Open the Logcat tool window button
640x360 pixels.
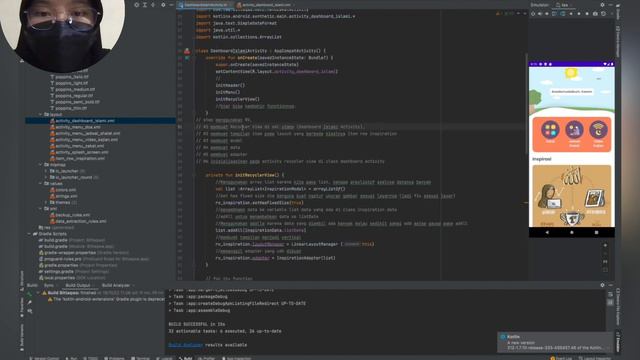[x=164, y=358]
